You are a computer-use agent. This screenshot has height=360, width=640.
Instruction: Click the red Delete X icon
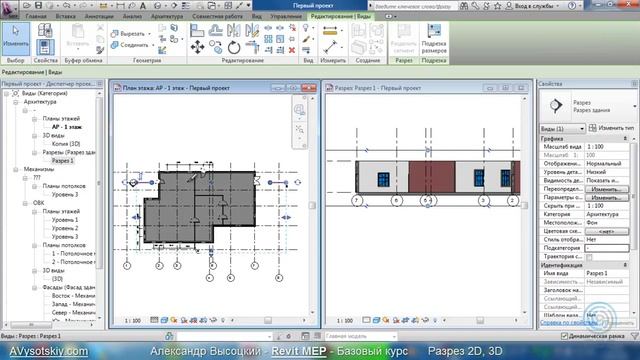(x=292, y=50)
